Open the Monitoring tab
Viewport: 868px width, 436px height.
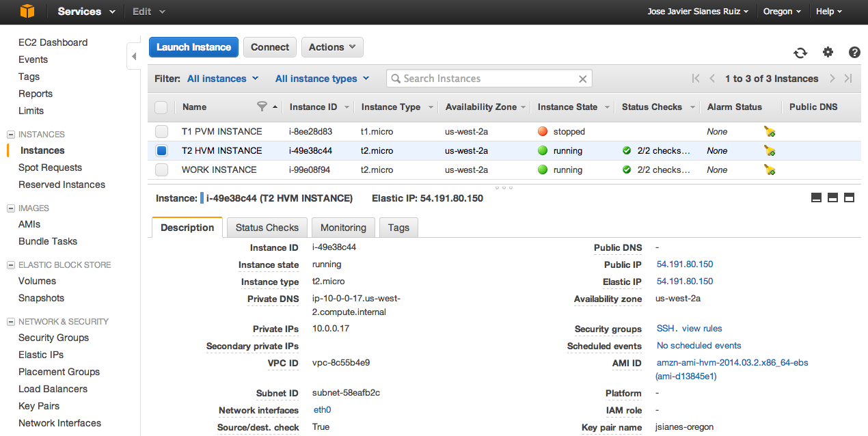[x=343, y=228]
